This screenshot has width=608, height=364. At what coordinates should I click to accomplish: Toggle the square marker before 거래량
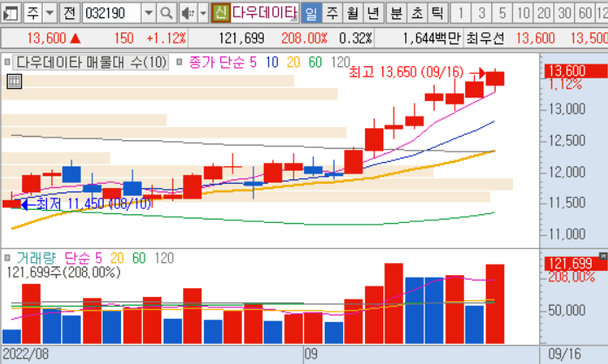coord(7,258)
